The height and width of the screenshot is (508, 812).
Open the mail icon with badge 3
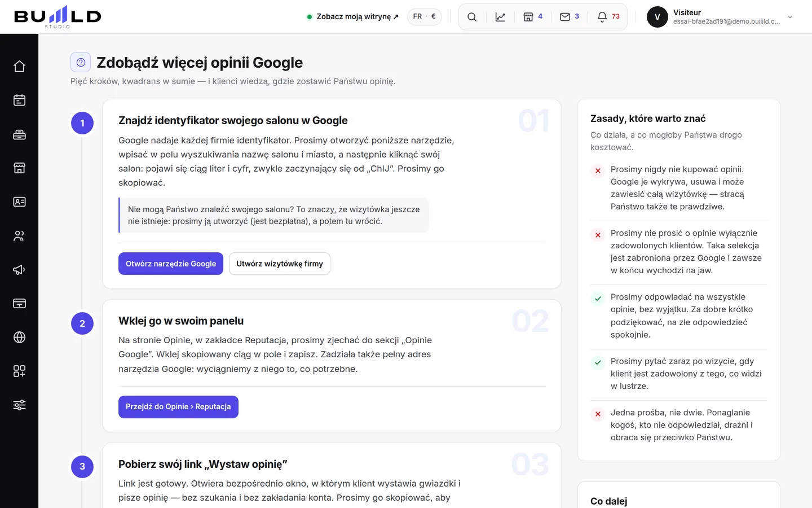point(570,17)
